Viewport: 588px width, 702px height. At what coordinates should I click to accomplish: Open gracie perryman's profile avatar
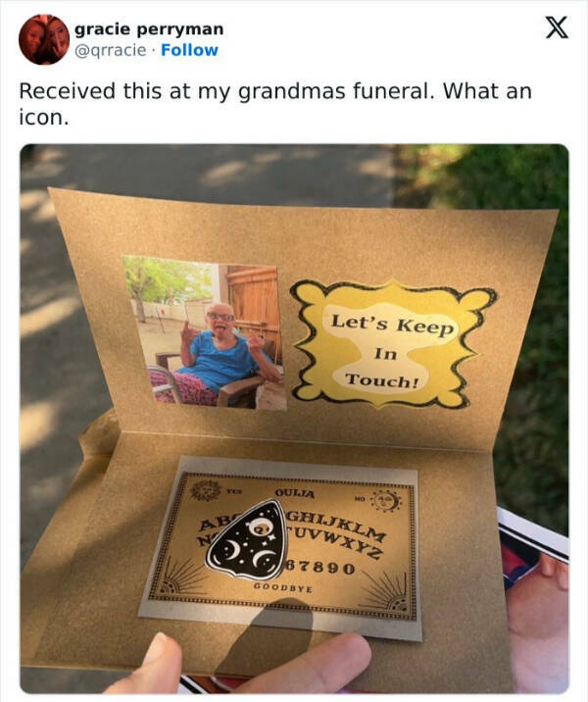[x=44, y=39]
